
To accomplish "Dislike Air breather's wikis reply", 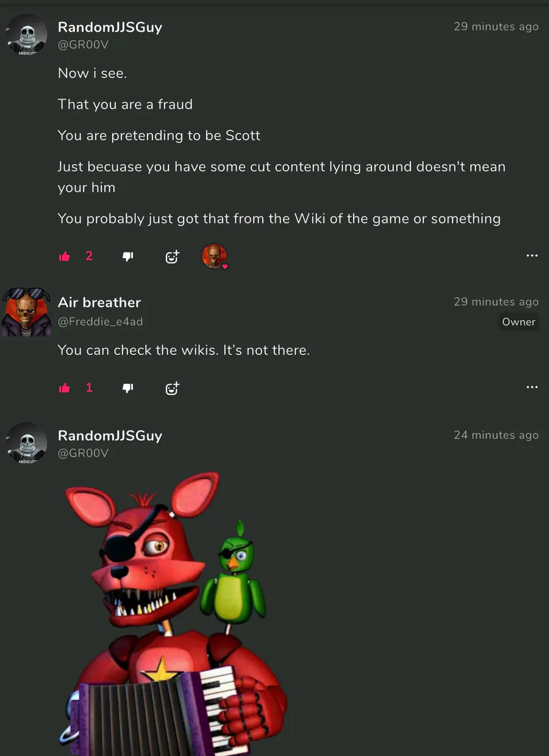I will (127, 388).
